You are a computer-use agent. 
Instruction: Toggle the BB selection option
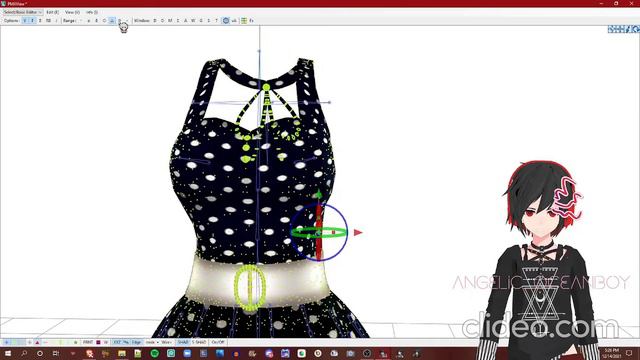(x=48, y=20)
